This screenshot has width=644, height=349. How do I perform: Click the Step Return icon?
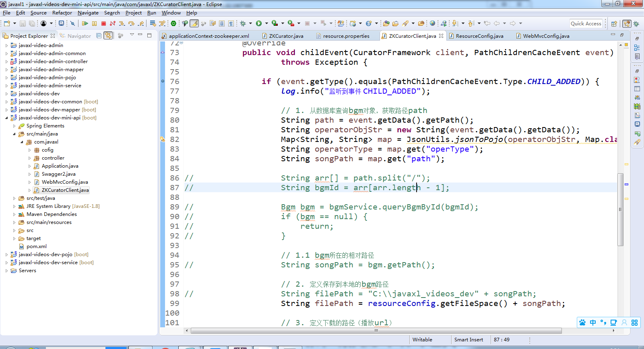(x=141, y=23)
